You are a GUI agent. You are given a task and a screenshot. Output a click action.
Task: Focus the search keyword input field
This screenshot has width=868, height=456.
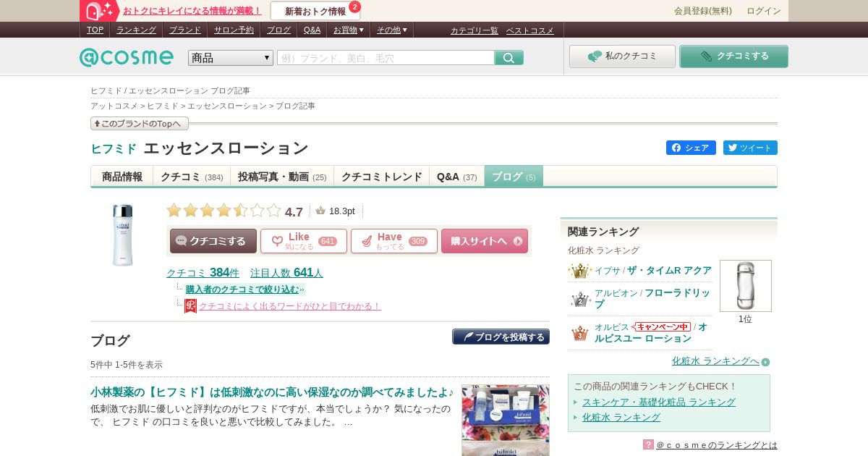386,58
